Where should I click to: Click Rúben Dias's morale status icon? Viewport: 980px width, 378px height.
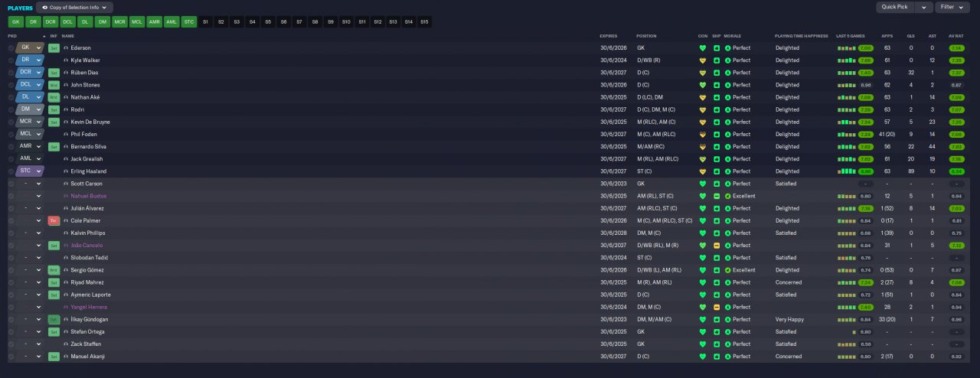click(728, 73)
